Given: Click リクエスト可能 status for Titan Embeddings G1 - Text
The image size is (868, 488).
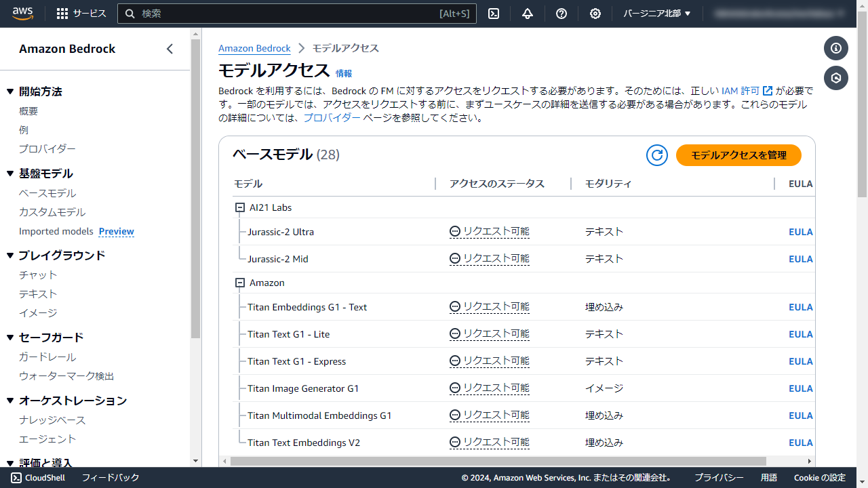Looking at the screenshot, I should click(490, 306).
